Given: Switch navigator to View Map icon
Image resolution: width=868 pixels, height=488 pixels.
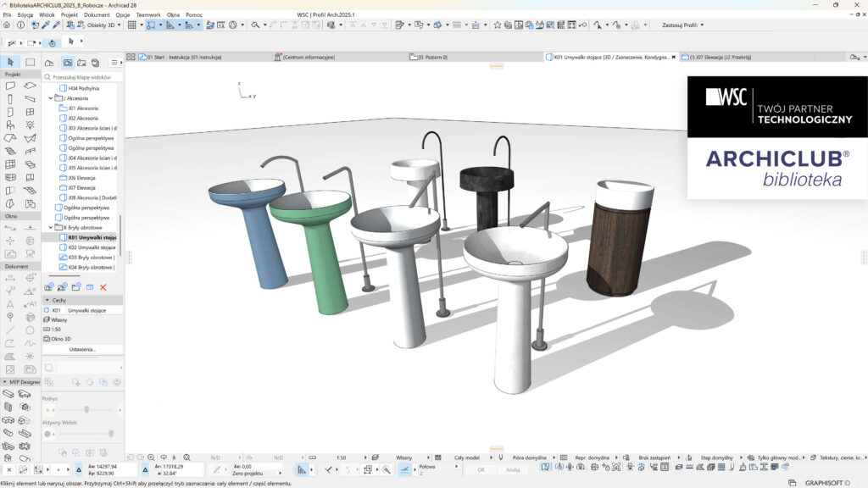Looking at the screenshot, I should tap(67, 63).
